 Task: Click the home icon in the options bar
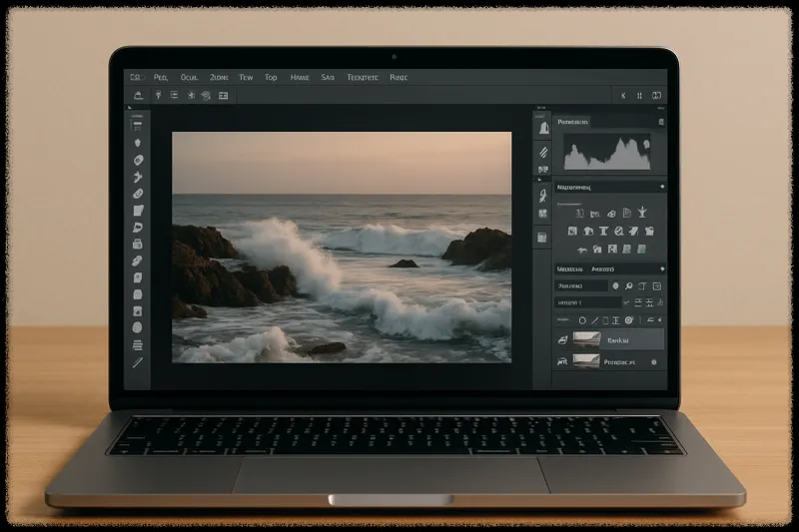[x=138, y=95]
